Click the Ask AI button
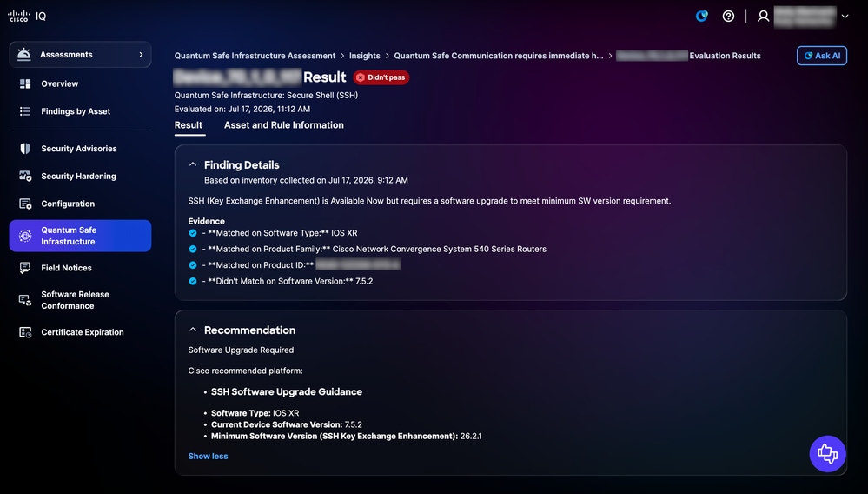The height and width of the screenshot is (494, 868). 821,56
